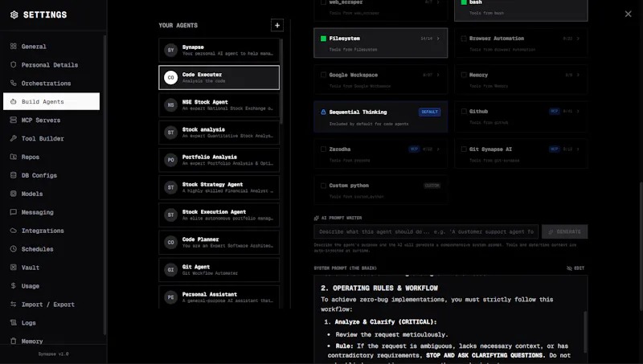Click the Orchestrations icon in sidebar
Screen dimensions: 643x364
click(x=13, y=84)
